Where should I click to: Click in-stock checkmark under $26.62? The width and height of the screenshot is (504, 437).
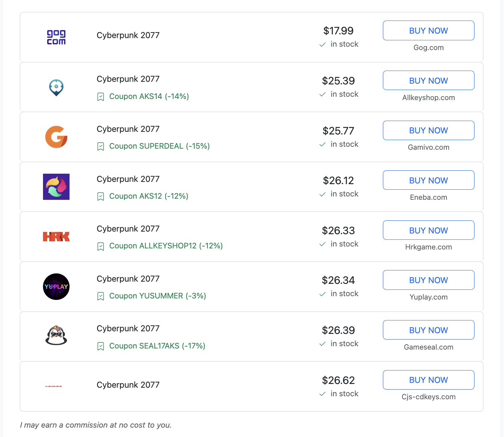[x=322, y=394]
